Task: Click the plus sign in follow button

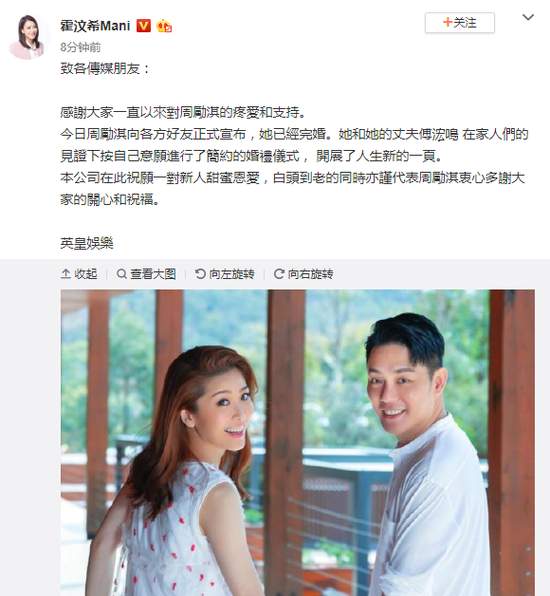Action: click(447, 22)
